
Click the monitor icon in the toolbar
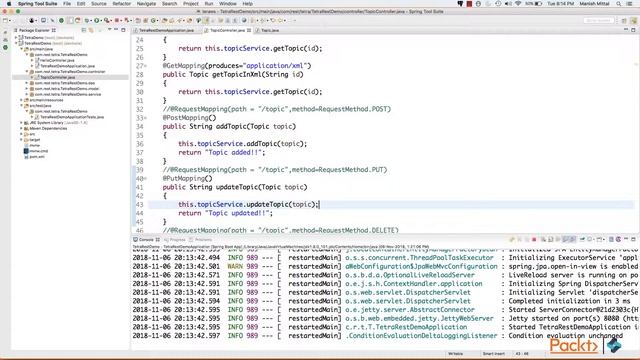[x=43, y=20]
